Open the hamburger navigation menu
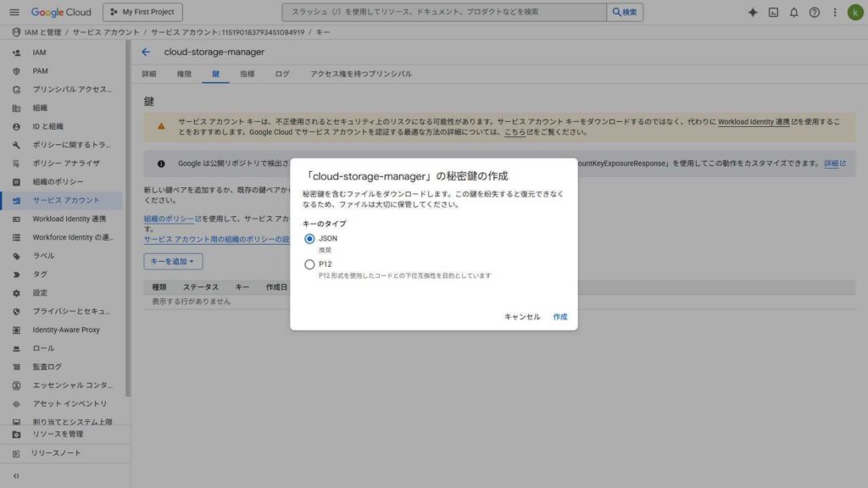This screenshot has width=868, height=488. [14, 12]
